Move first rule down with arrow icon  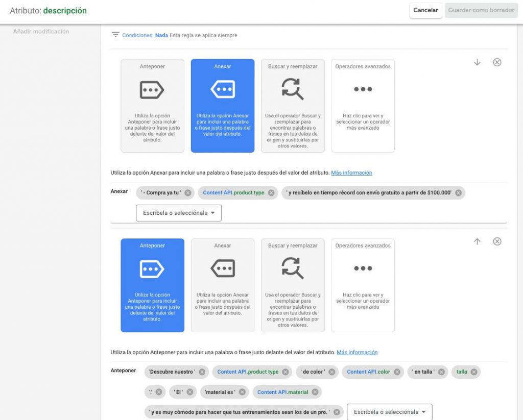pyautogui.click(x=477, y=62)
